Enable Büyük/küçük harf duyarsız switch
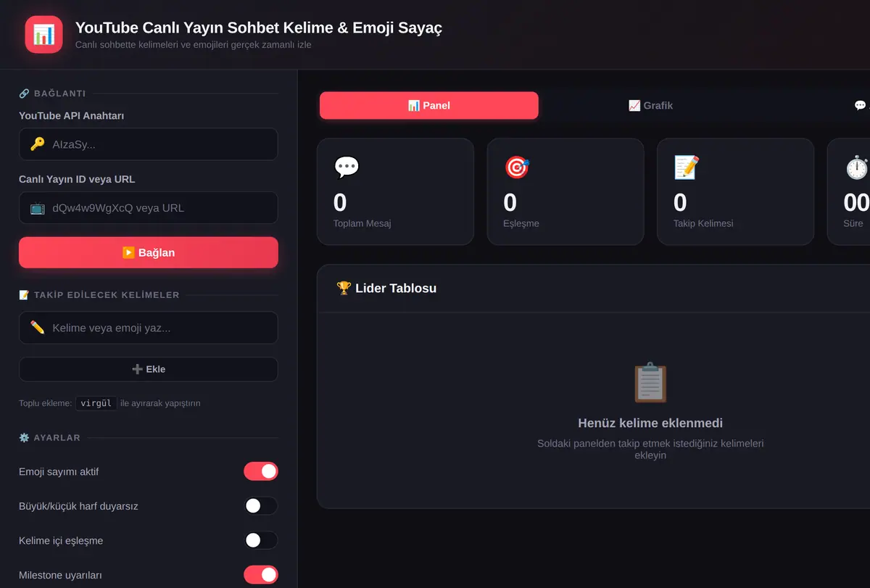This screenshot has height=588, width=870. 261,506
